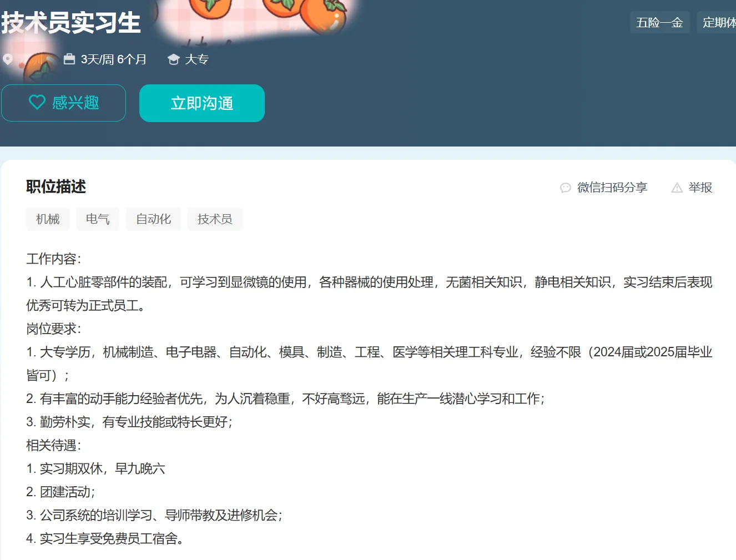Click the briefcase icon beside 3天/周
This screenshot has width=736, height=560.
pos(69,58)
